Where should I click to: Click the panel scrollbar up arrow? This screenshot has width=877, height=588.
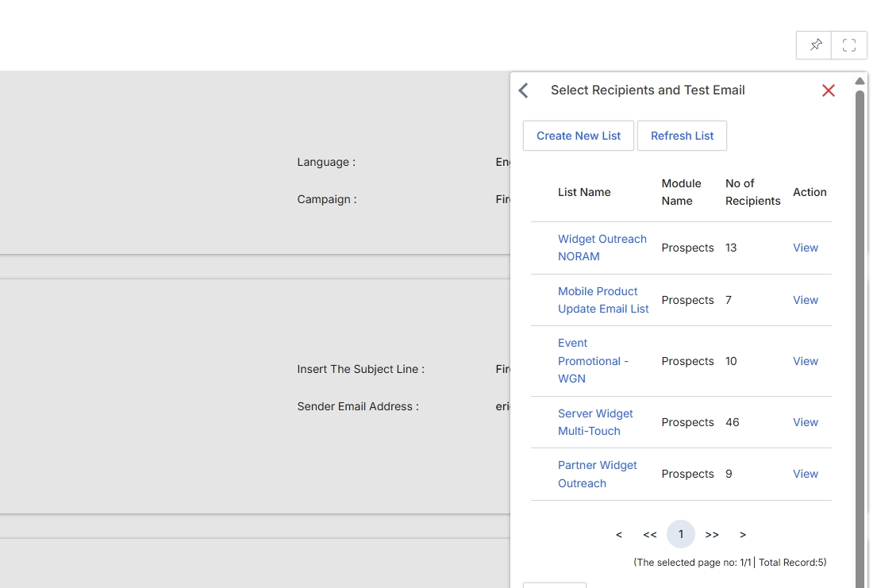point(860,81)
